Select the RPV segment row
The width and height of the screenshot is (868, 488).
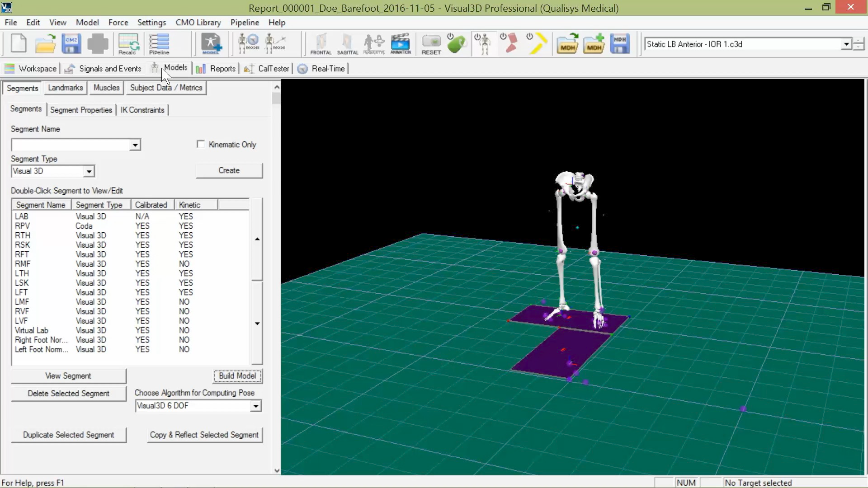coord(130,226)
